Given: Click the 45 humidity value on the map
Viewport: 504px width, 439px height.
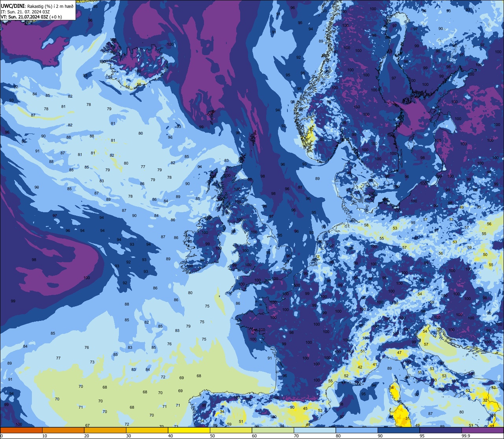Looking at the screenshot, I should [x=305, y=408].
